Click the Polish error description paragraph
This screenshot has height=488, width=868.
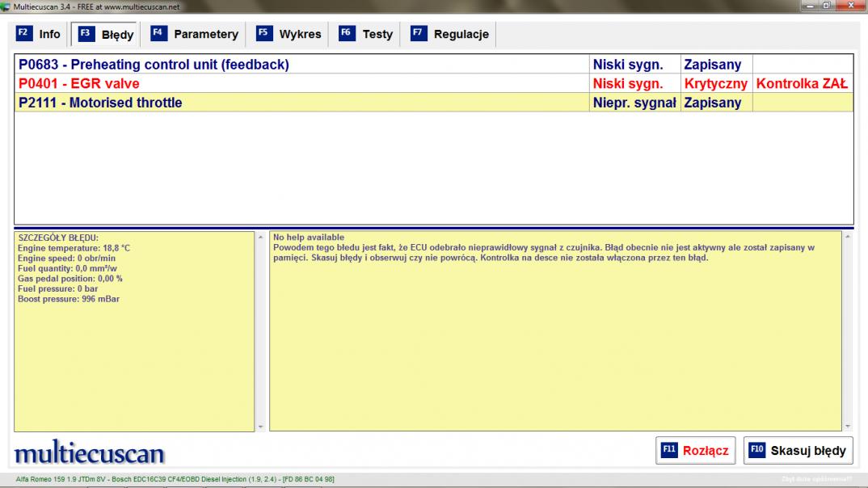pyautogui.click(x=544, y=252)
